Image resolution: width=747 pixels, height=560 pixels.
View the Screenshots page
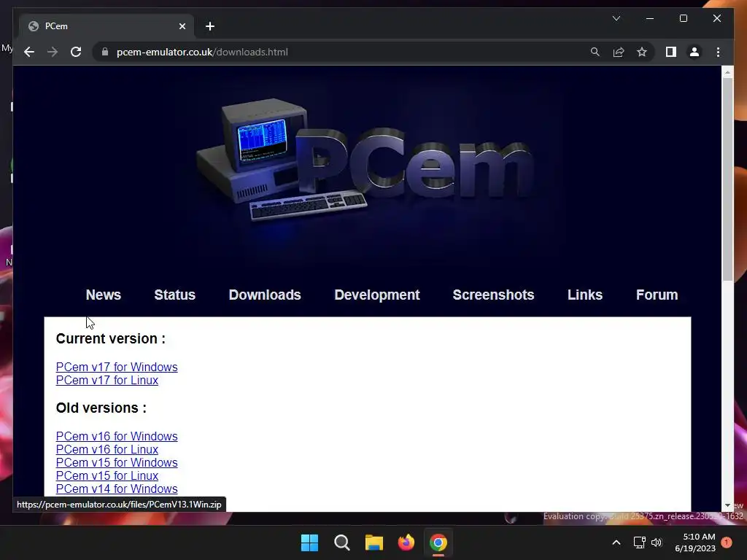493,295
